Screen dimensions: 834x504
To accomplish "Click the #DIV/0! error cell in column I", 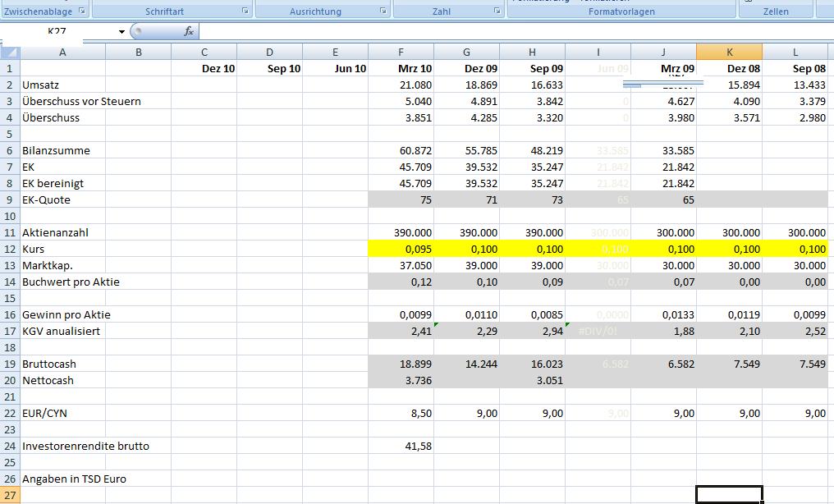I will [x=598, y=331].
